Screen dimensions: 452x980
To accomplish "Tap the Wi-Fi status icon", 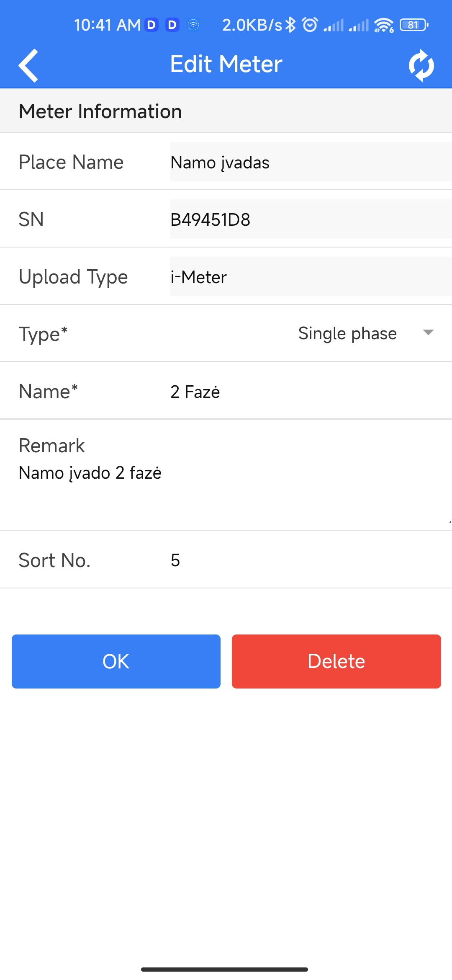I will point(383,25).
